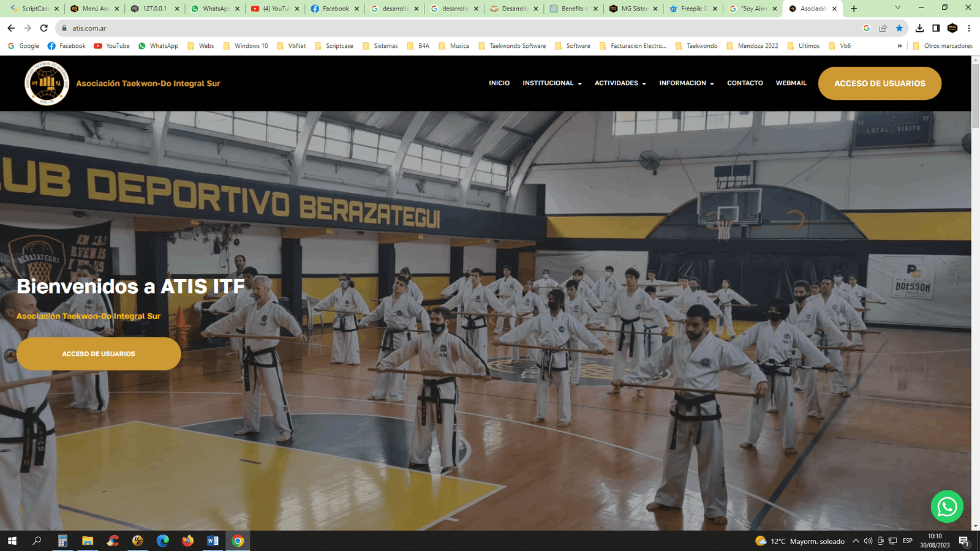This screenshot has height=551, width=980.
Task: Expand the INSTITUCIONAL dropdown menu
Action: click(552, 83)
